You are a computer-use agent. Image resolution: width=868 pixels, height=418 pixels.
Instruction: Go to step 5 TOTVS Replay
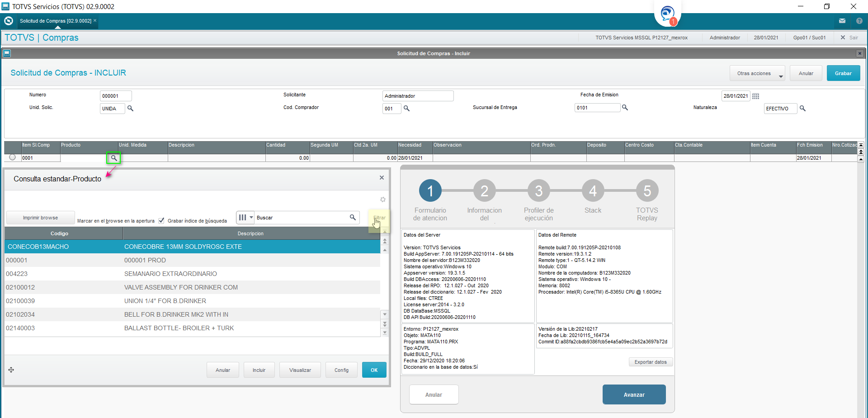click(x=647, y=191)
